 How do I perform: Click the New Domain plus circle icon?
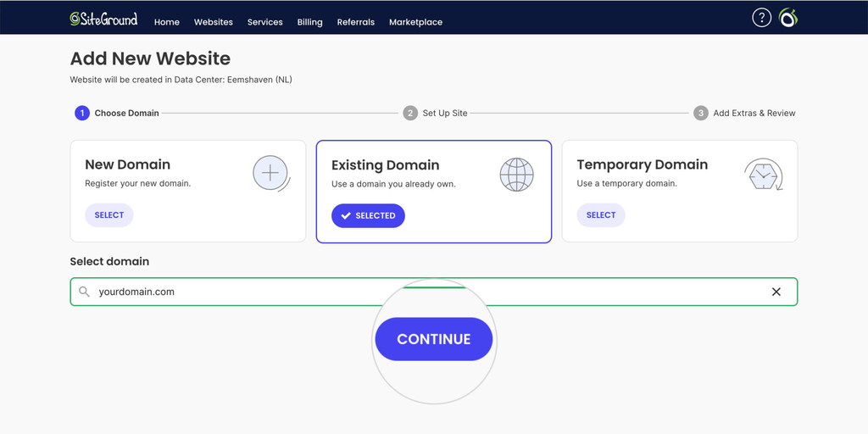point(271,174)
